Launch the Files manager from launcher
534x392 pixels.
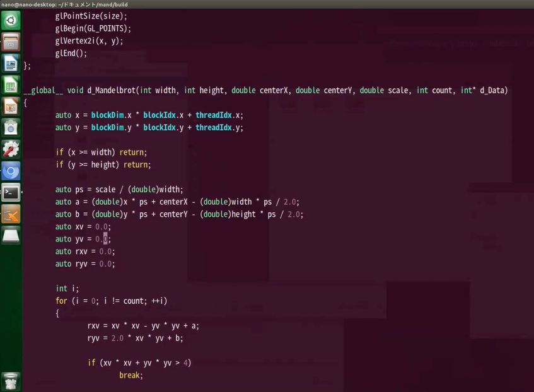click(x=11, y=42)
